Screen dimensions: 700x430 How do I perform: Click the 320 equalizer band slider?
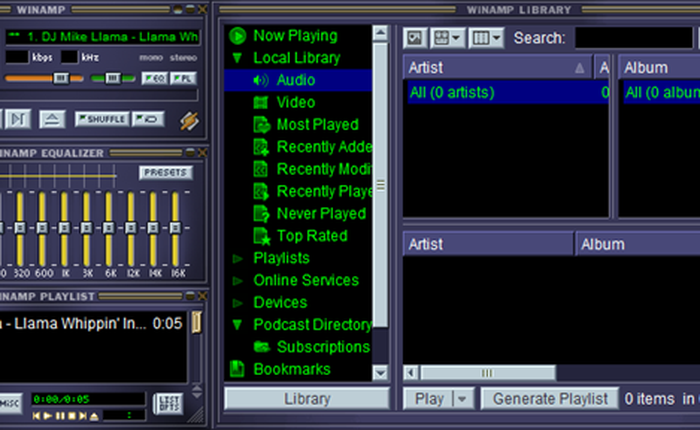coord(20,229)
